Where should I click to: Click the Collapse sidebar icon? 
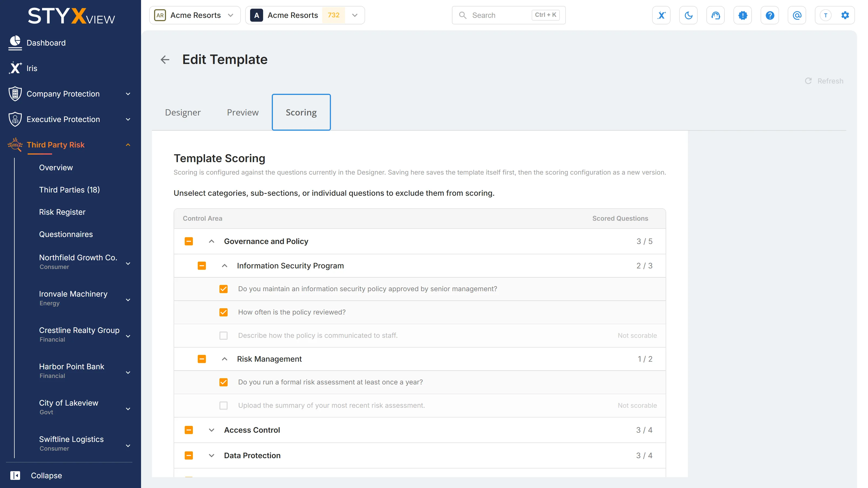coord(15,475)
